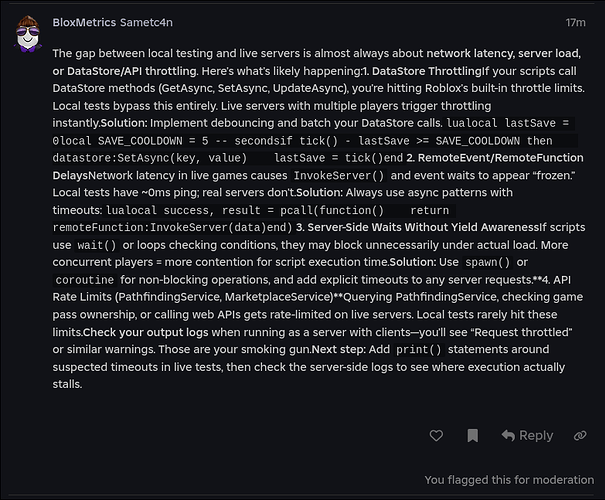This screenshot has width=605, height=500.
Task: Click the 17m post timestamp
Action: point(575,23)
